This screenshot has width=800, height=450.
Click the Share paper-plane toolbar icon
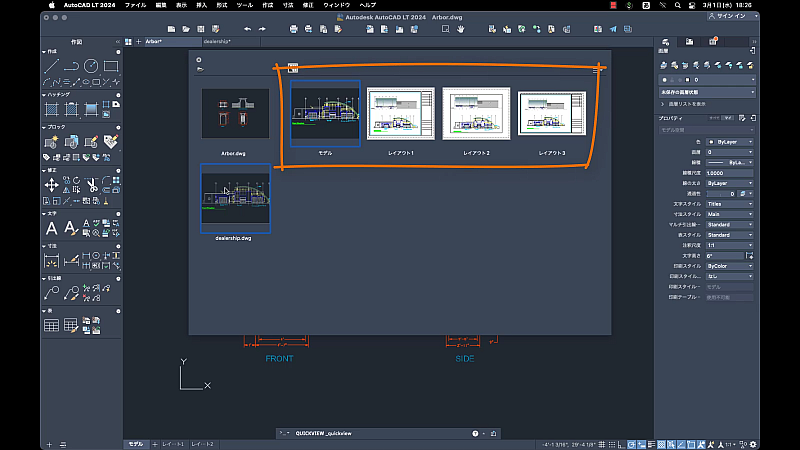click(613, 29)
